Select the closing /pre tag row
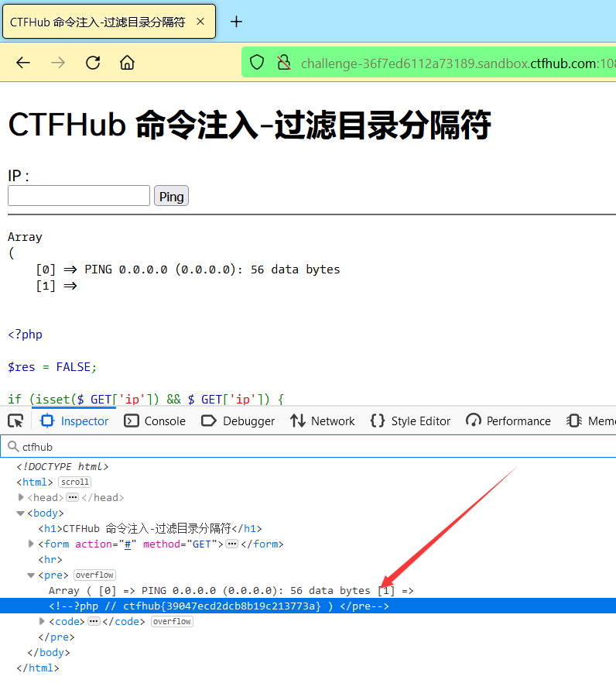Viewport: 616px width, 697px height. 56,637
